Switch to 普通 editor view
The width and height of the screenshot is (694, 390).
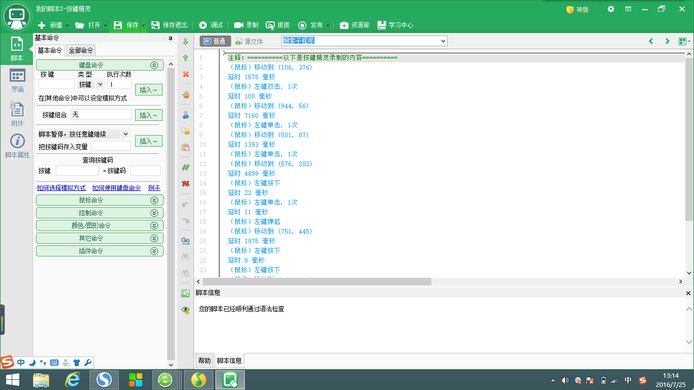pyautogui.click(x=215, y=41)
